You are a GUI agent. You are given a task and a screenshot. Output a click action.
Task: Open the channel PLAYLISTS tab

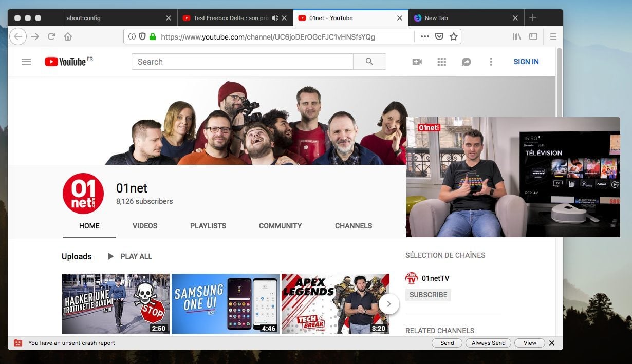click(208, 226)
